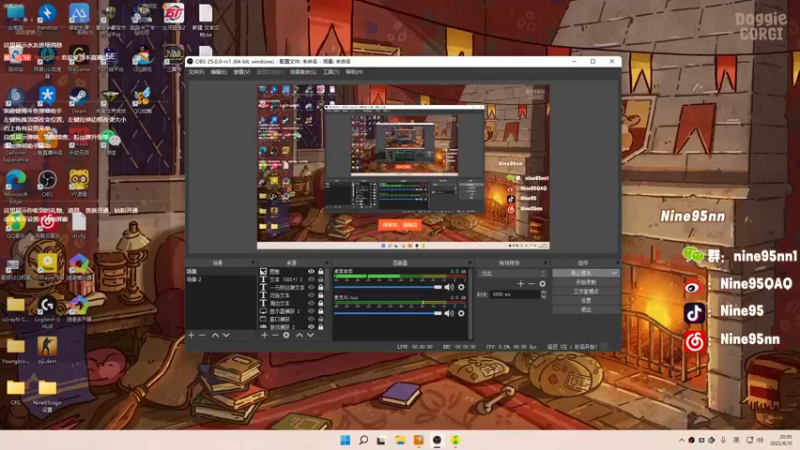Open the Tools (T) menu in OBS

click(331, 72)
